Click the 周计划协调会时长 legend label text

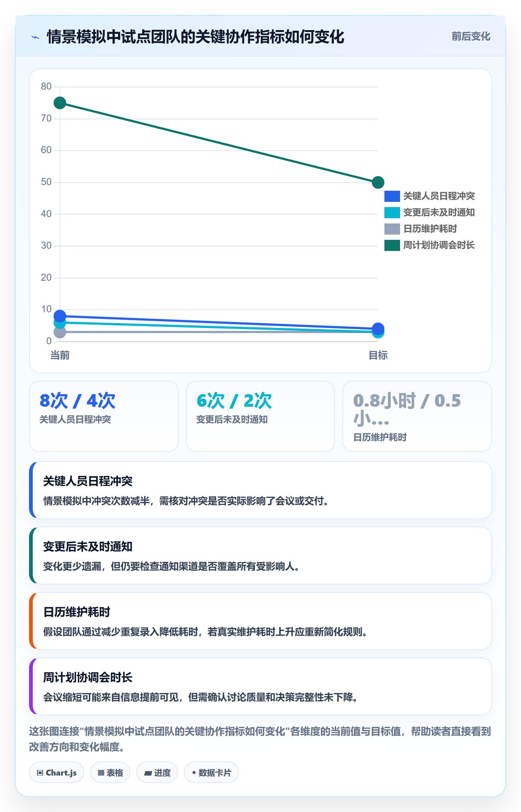(x=439, y=245)
